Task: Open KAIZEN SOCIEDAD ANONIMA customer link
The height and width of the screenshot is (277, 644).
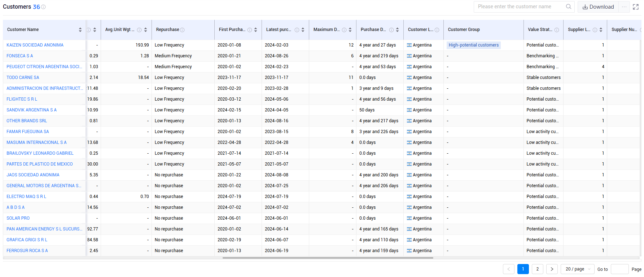Action: pos(35,45)
